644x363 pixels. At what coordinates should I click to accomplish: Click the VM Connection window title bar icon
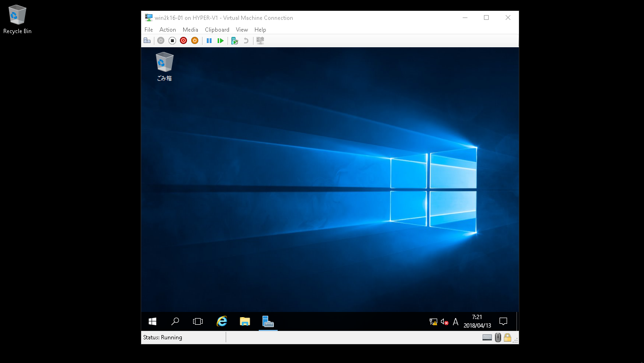[x=149, y=17]
